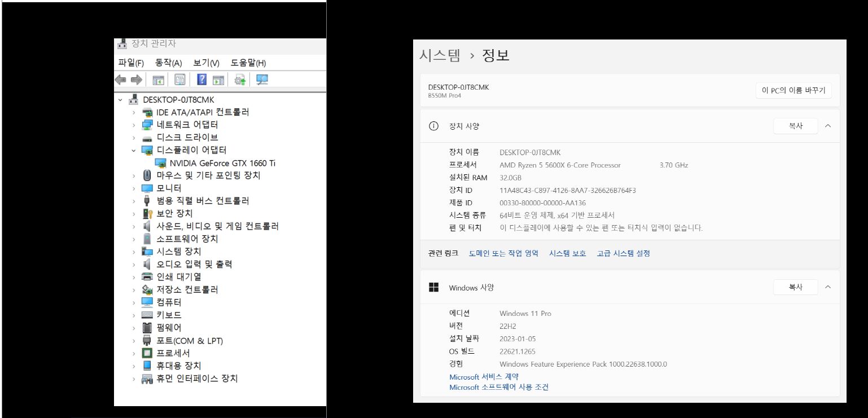Expand the 시스템 장치 node

click(134, 252)
